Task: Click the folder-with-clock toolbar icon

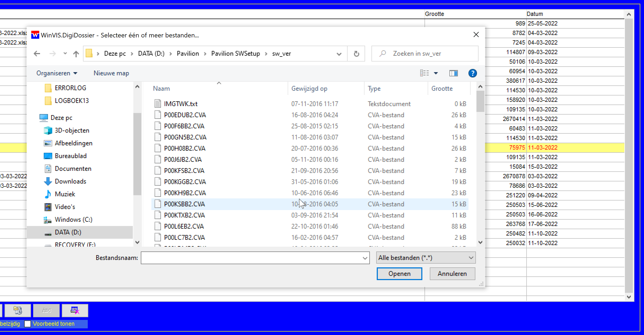Action: point(18,310)
